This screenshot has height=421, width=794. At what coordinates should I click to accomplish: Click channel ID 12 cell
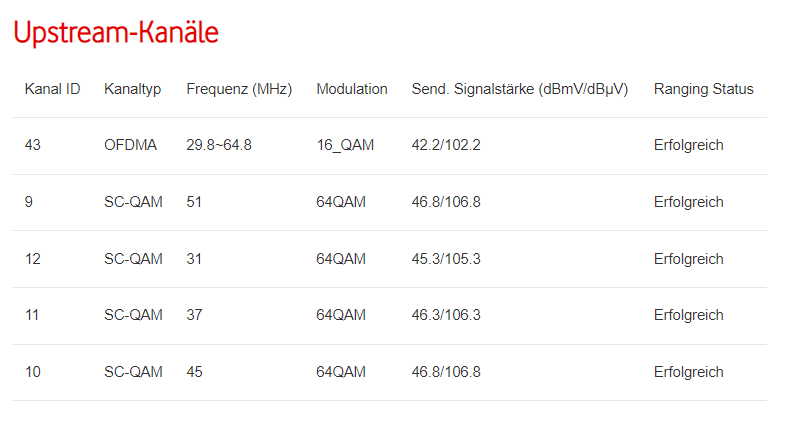33,259
